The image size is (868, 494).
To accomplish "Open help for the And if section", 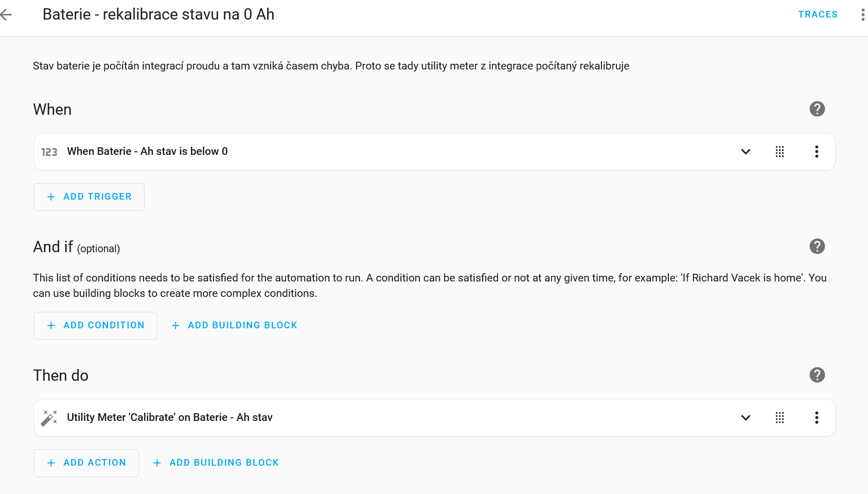I will coord(817,246).
